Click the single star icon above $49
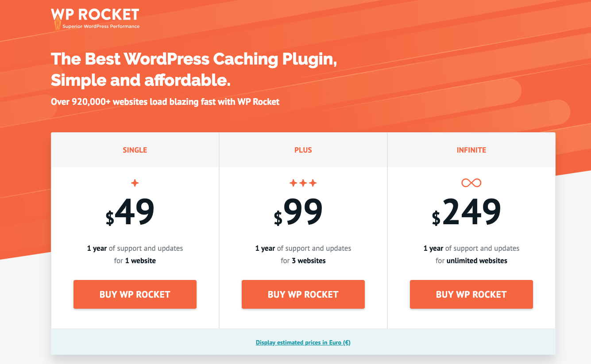Image resolution: width=591 pixels, height=364 pixels. pos(135,182)
